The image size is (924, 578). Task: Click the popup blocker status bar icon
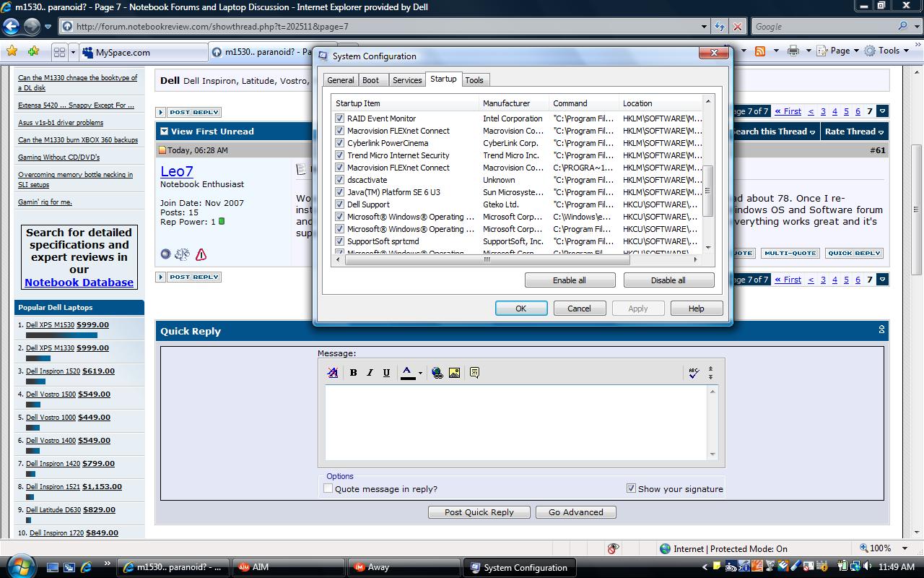point(613,548)
